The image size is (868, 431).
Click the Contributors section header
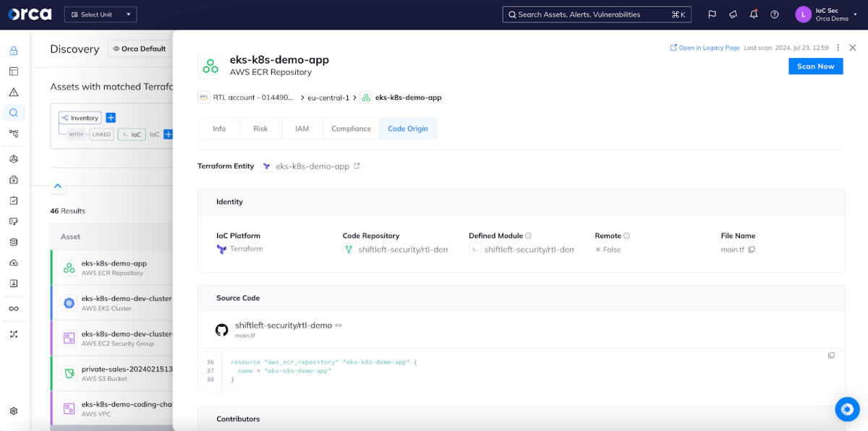tap(238, 419)
